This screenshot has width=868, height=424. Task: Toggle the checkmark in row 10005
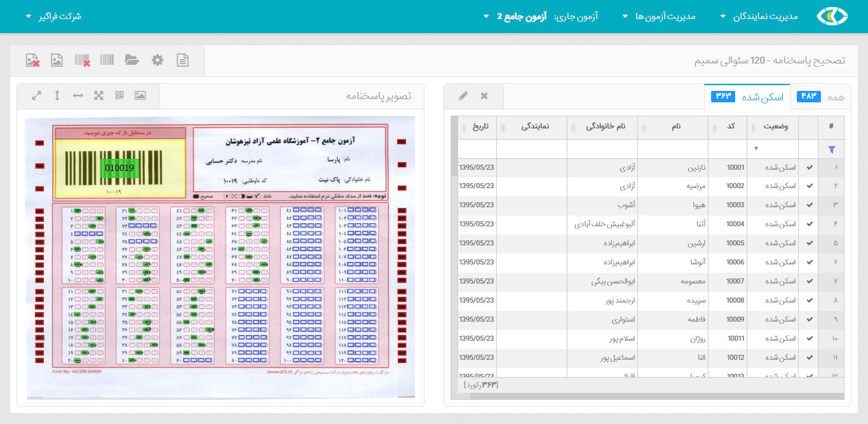tap(809, 243)
